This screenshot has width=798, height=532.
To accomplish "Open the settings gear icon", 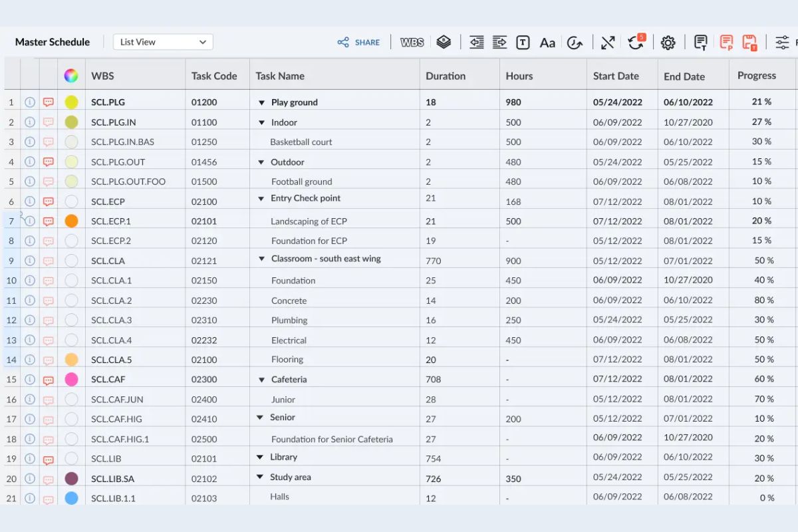I will click(x=668, y=42).
